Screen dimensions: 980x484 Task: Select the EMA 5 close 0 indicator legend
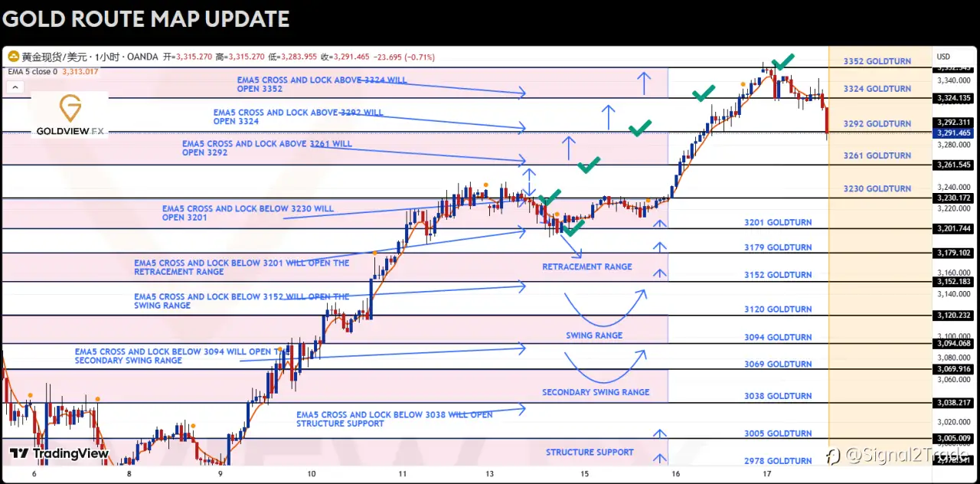point(31,71)
